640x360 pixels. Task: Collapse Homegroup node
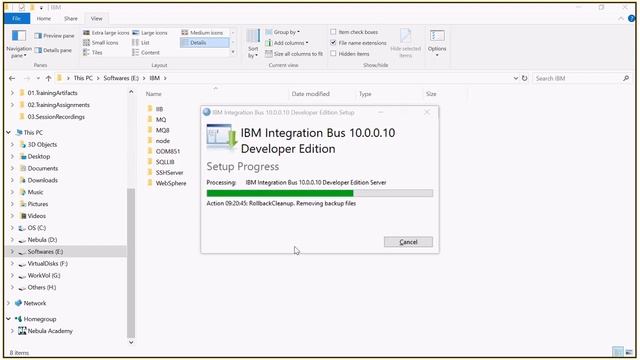point(9,319)
